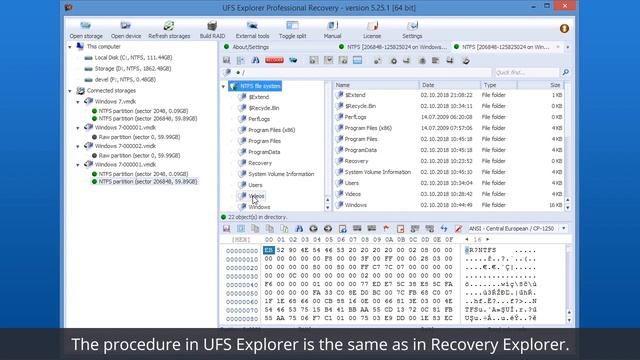Image resolution: width=640 pixels, height=360 pixels.
Task: Click the copy pages icon in hex toolbar
Action: 256,229
